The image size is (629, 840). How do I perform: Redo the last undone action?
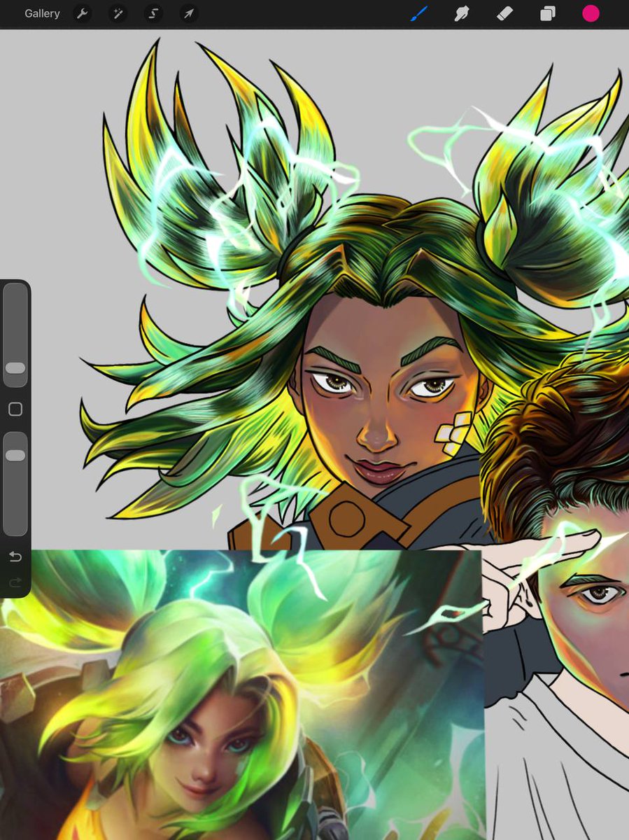pos(15,582)
